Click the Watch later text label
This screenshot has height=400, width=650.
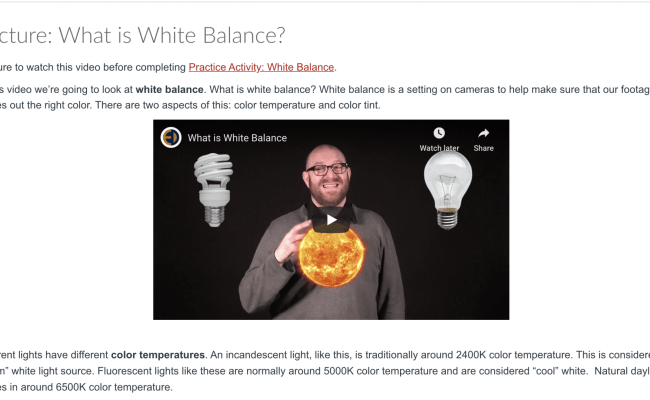tap(439, 148)
